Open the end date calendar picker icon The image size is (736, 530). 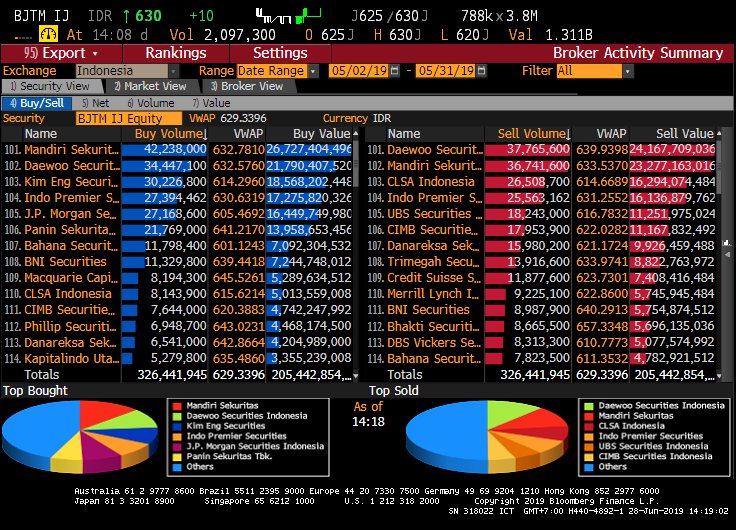[481, 71]
